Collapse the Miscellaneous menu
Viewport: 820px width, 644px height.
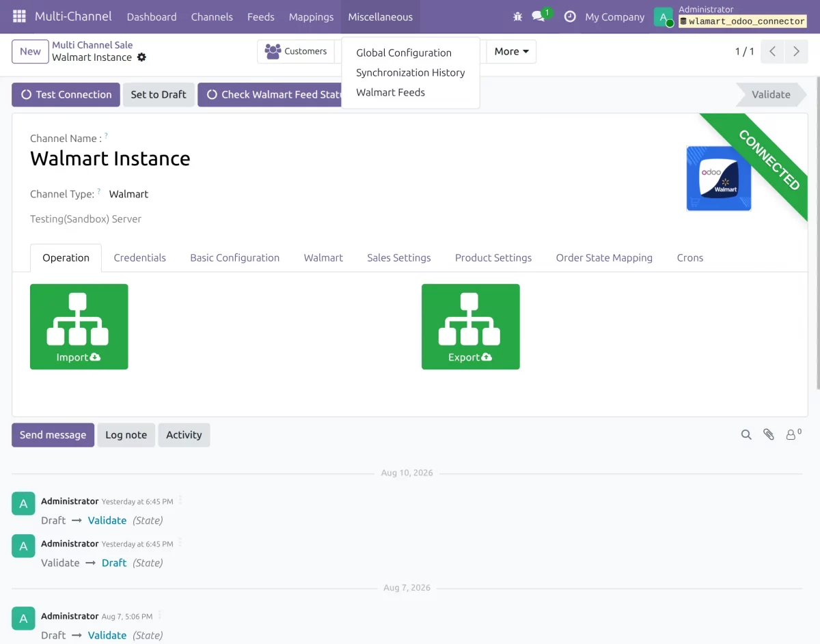(x=381, y=16)
